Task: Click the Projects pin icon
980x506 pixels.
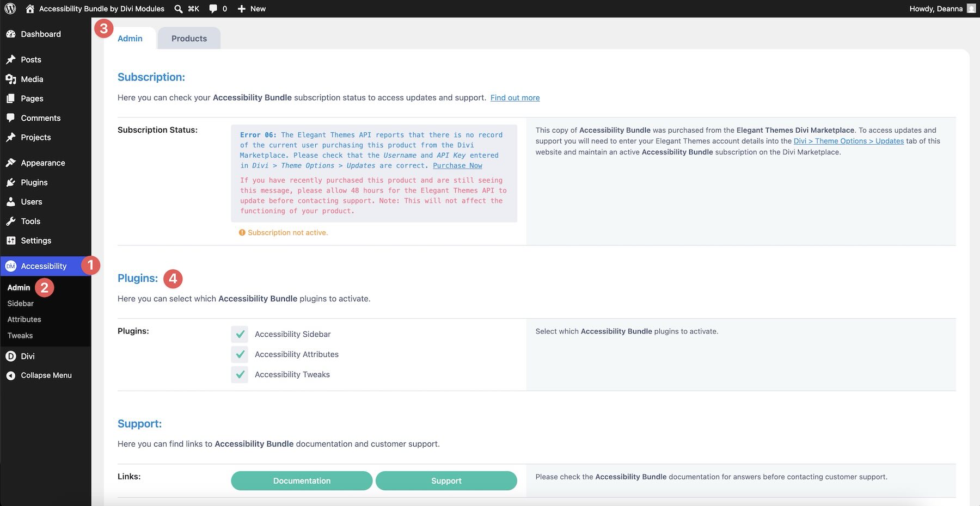Action: click(x=11, y=137)
